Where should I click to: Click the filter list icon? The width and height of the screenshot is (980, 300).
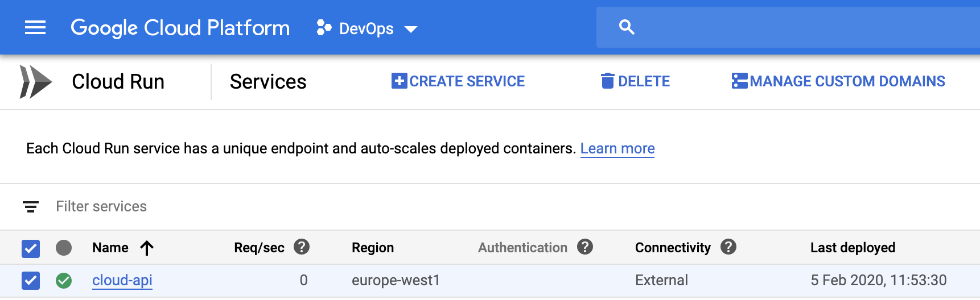[x=31, y=207]
